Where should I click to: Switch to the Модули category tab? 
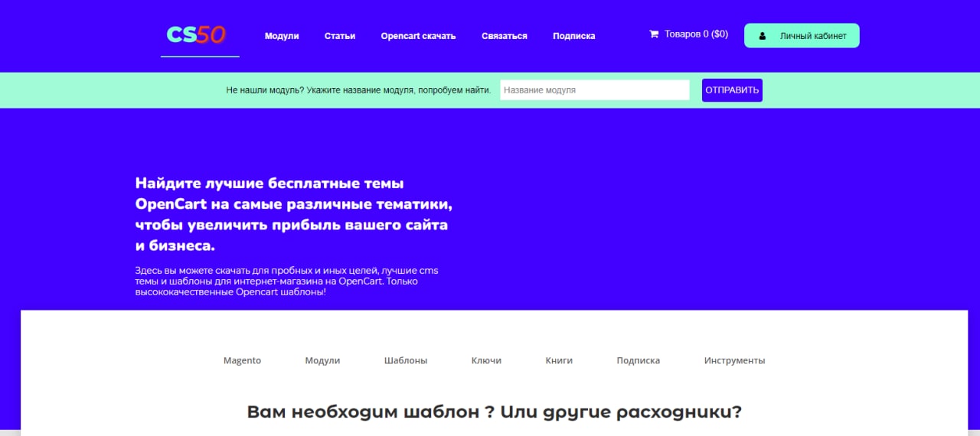(322, 360)
